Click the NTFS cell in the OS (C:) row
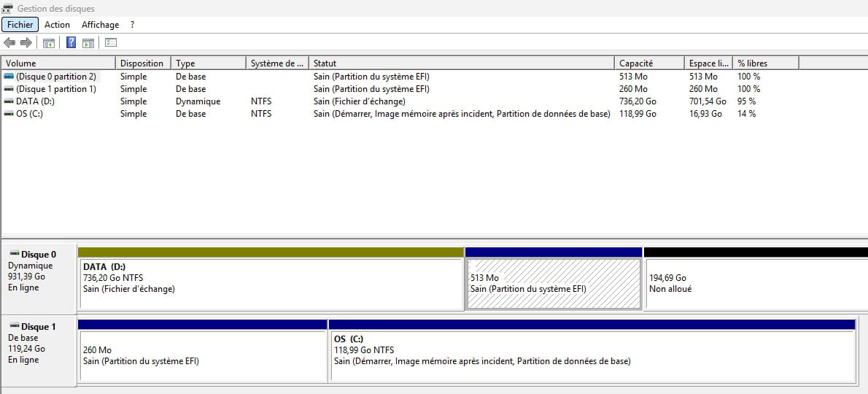 [x=261, y=113]
